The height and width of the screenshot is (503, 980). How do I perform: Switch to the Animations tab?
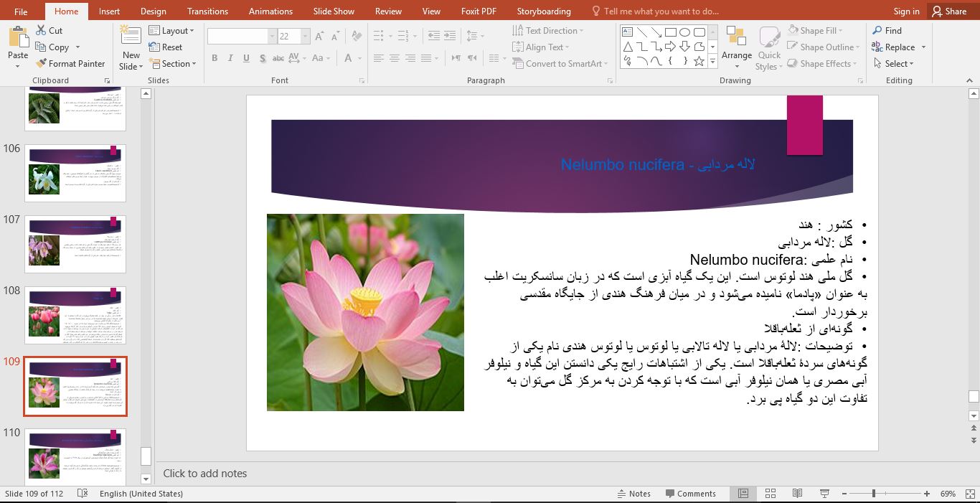click(x=270, y=11)
